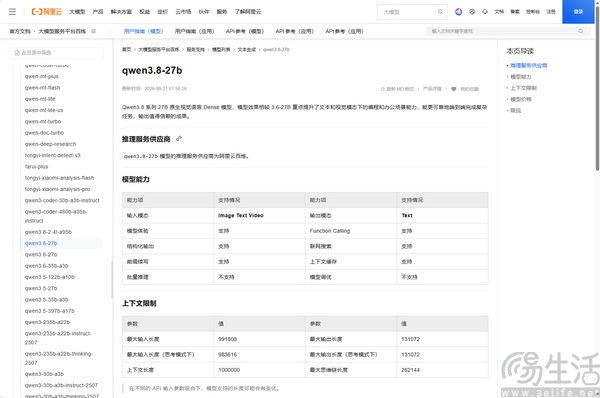
Task: Open qwen3.5-35b-a3b in the sidebar
Action: (47, 300)
